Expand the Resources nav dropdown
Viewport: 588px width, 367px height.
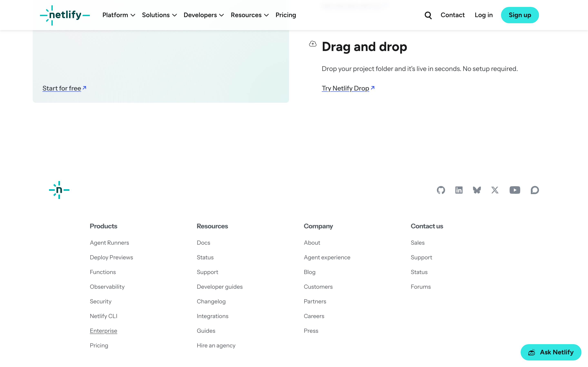(x=249, y=15)
